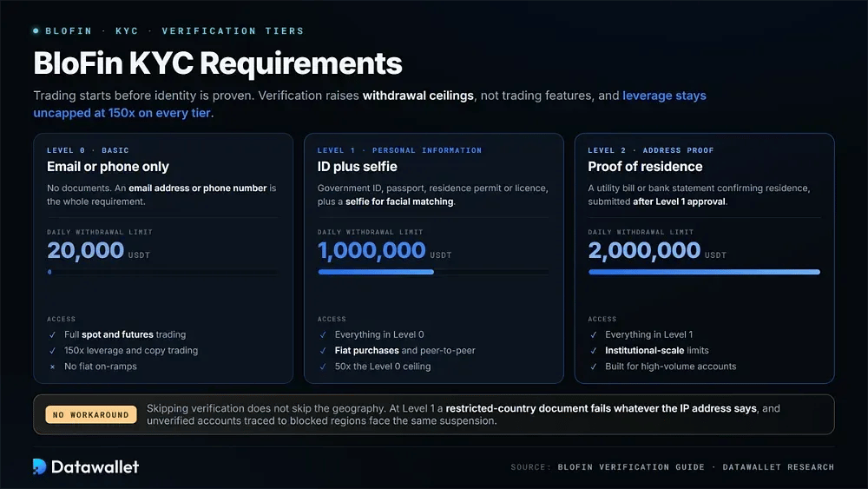Click checkmark beside Everything in Level 1
This screenshot has height=489, width=868.
[594, 334]
